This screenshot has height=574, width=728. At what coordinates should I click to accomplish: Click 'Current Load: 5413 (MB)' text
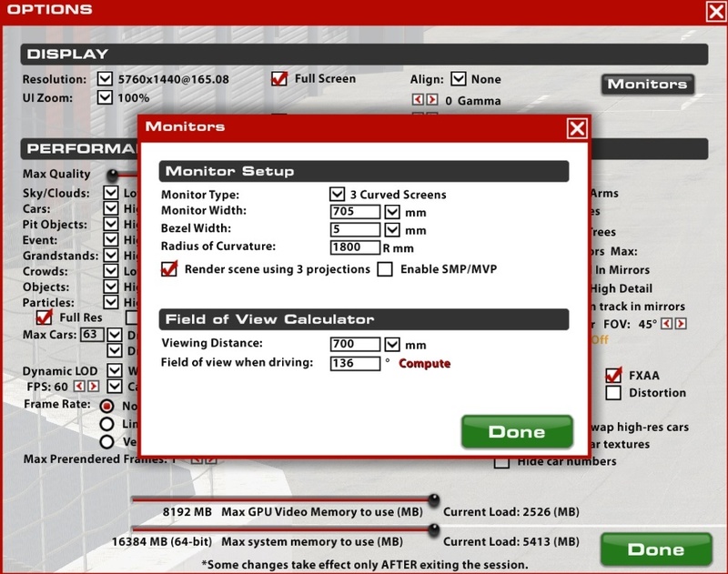[x=511, y=541]
